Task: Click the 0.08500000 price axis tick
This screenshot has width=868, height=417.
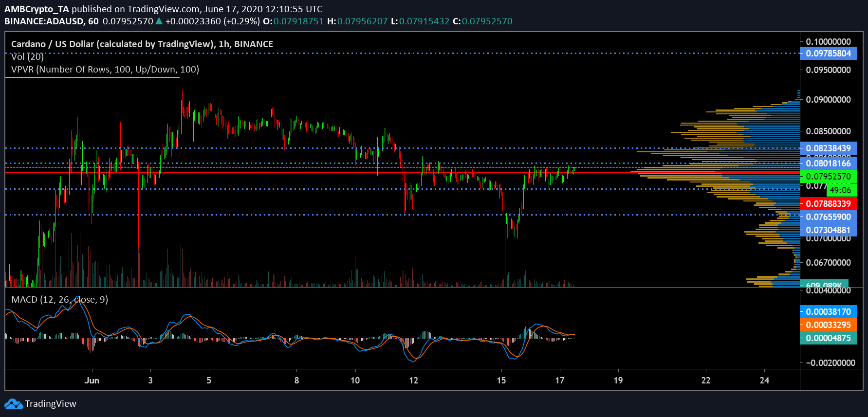Action: coord(828,131)
